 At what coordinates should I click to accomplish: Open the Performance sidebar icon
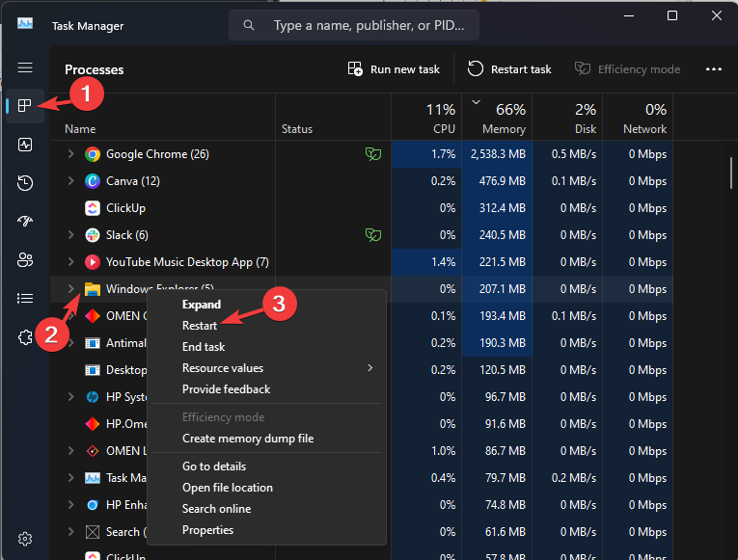click(25, 145)
